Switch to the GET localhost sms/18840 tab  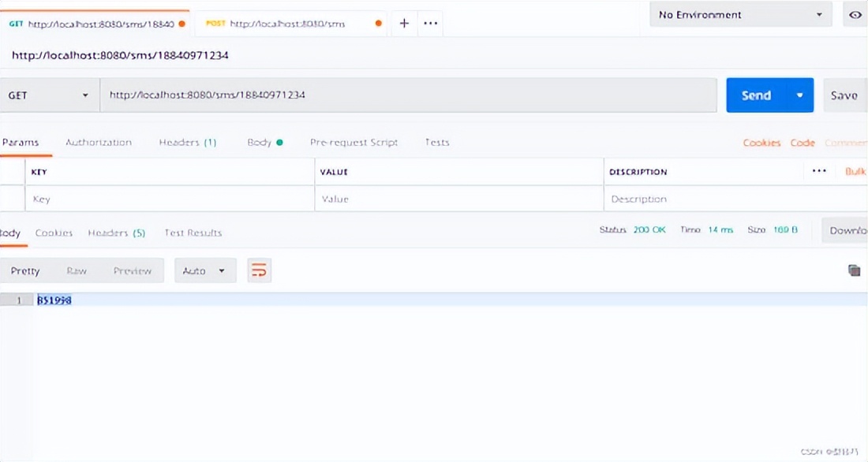point(95,24)
